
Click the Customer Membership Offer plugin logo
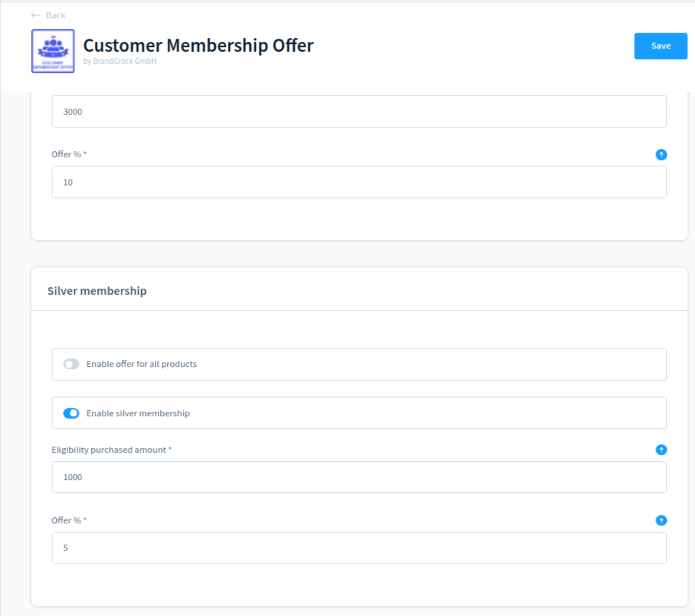52,51
